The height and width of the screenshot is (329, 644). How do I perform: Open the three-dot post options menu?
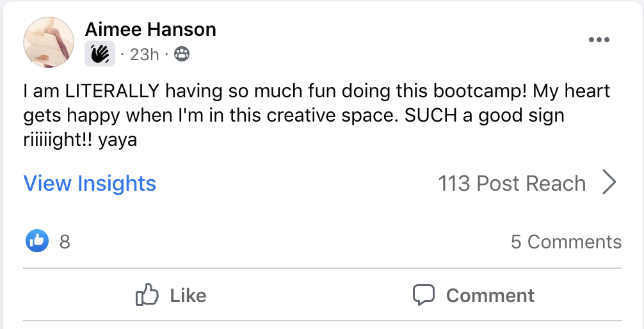tap(599, 40)
